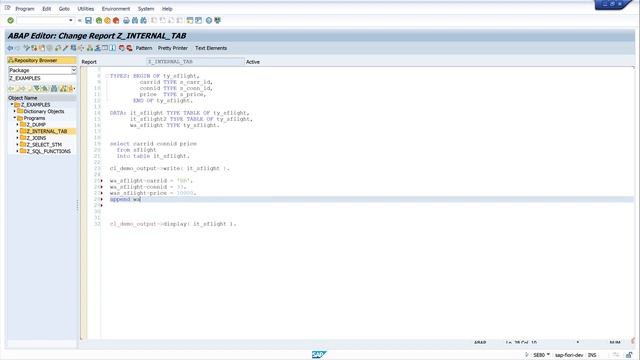
Task: Click the Set/Delete External Breakpoint icon
Action: pos(129,48)
